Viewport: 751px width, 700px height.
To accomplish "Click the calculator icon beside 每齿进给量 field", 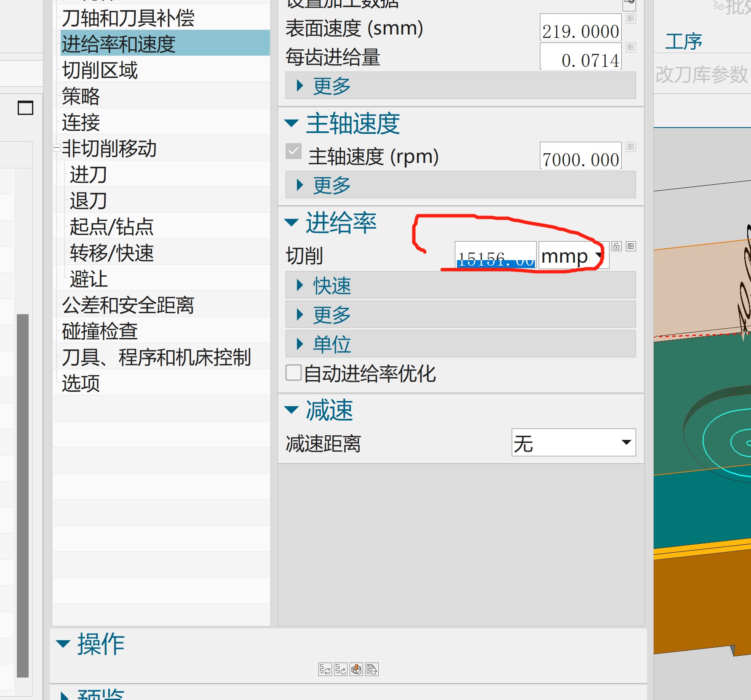I will [x=631, y=48].
